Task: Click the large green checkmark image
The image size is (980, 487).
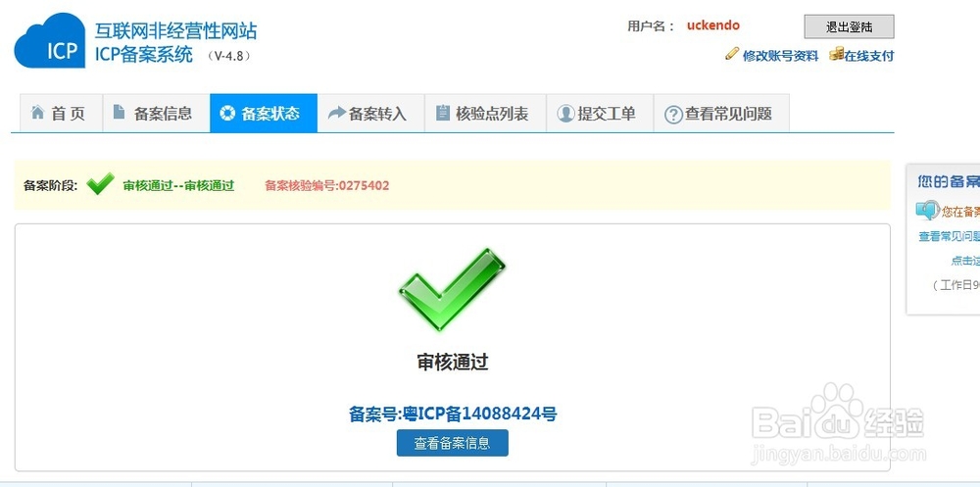Action: pos(451,289)
